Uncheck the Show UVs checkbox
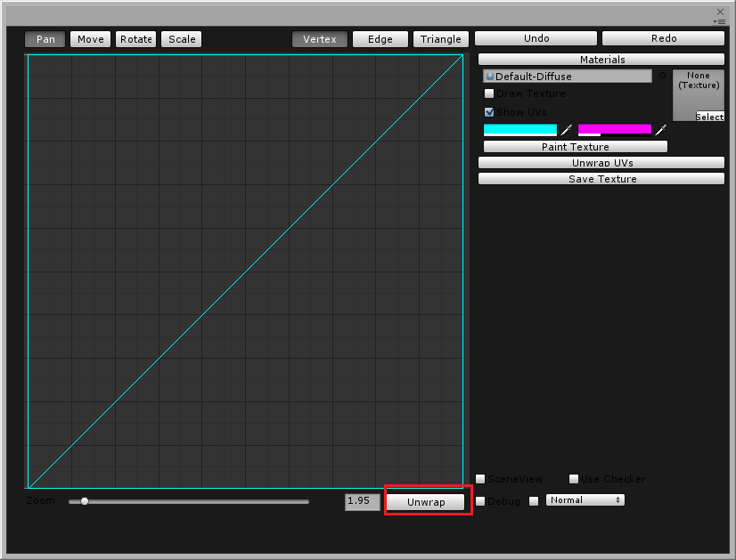 click(x=489, y=112)
